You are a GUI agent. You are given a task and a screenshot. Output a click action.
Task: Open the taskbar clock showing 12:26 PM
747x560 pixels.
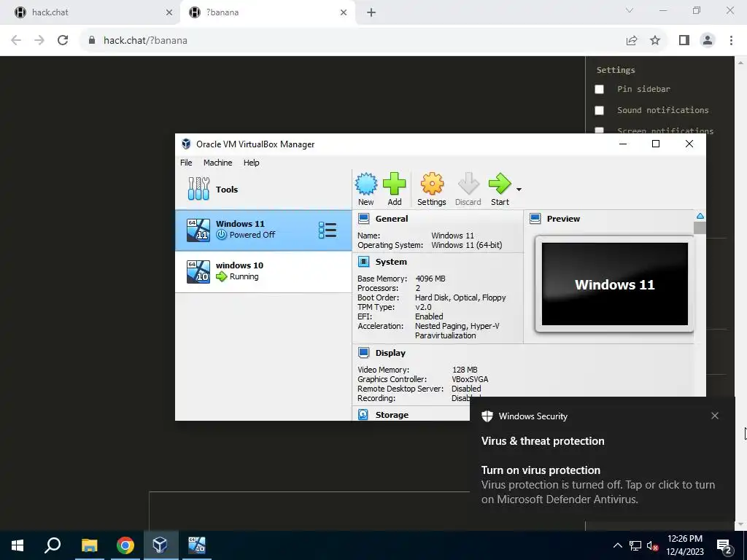(x=685, y=545)
